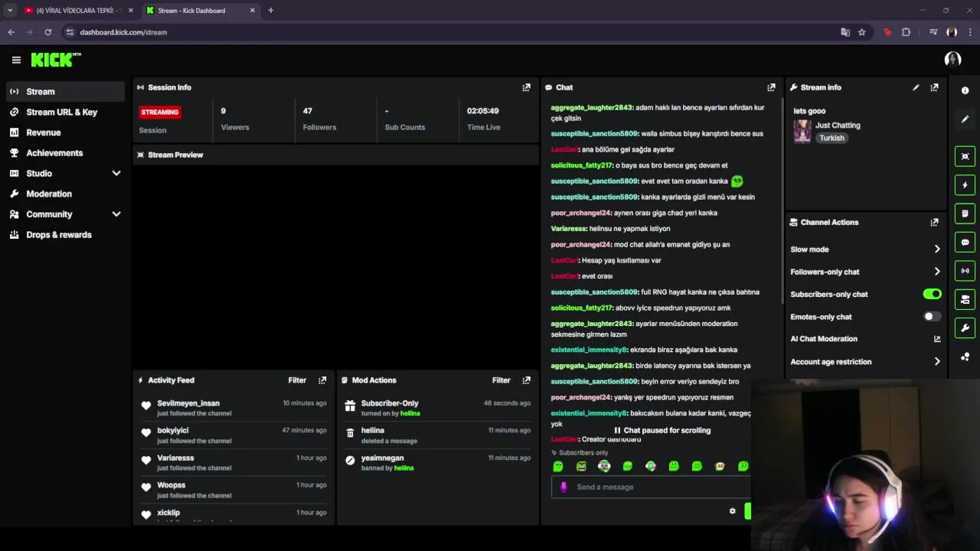Bookmark this page with the star icon
Viewport: 980px width, 551px height.
point(861,32)
